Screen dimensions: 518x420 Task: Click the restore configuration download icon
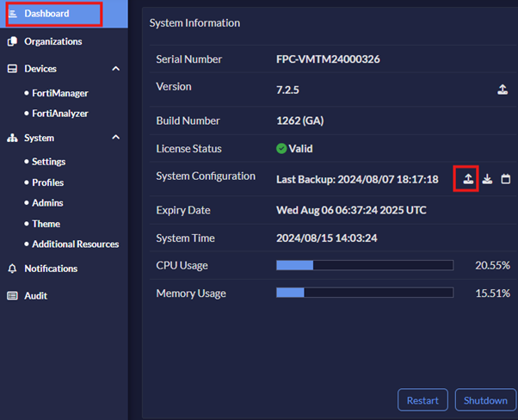point(487,179)
